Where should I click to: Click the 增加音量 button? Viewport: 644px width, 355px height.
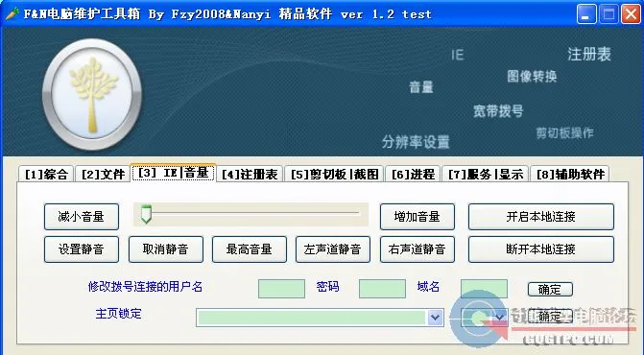(x=417, y=217)
